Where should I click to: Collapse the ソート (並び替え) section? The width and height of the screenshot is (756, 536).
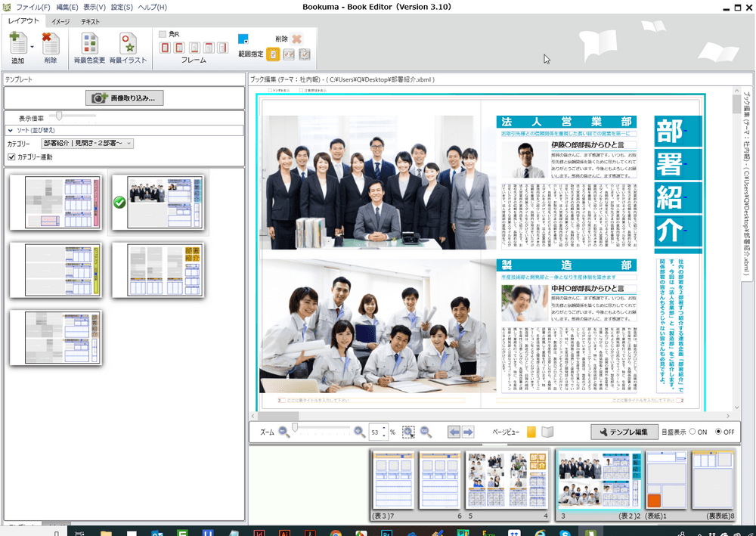11,130
